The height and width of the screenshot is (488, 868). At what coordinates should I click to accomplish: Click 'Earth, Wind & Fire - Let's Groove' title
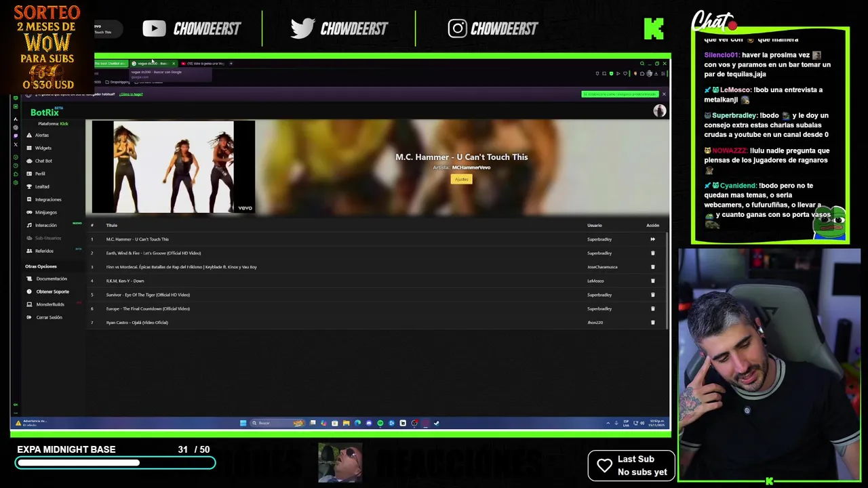pyautogui.click(x=153, y=253)
